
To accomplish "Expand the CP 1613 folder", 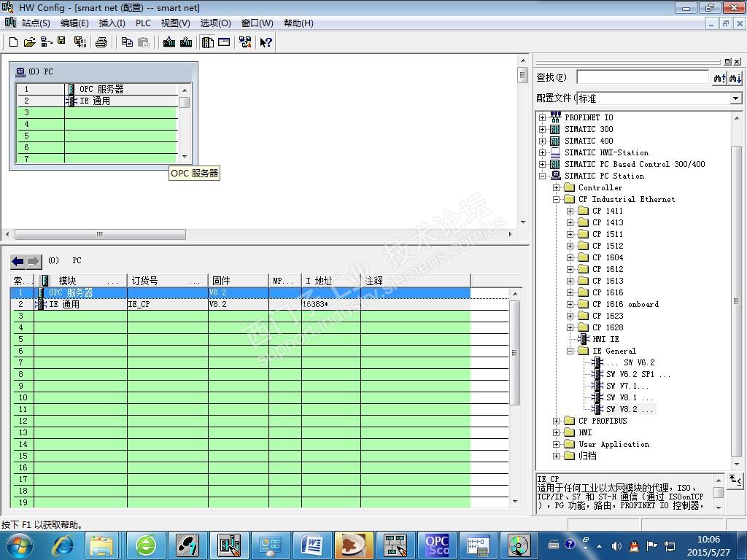I will [570, 281].
